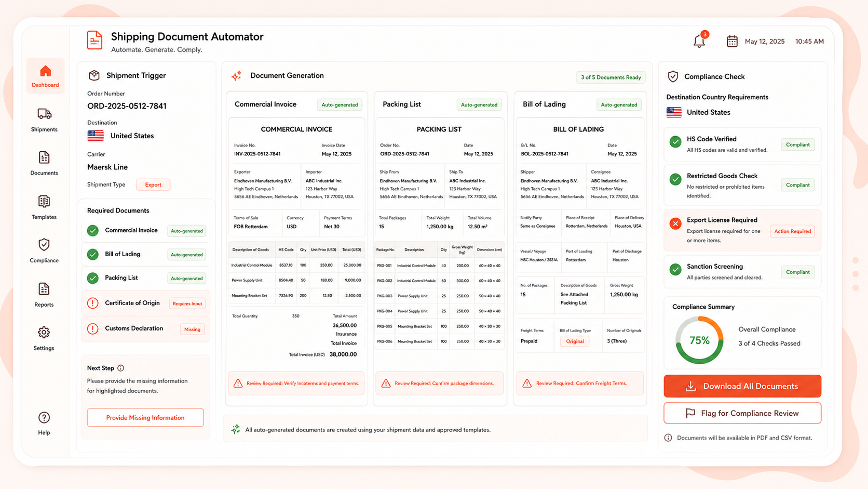Click FOB Rotterdam terms of sale
The height and width of the screenshot is (489, 868).
[251, 227]
